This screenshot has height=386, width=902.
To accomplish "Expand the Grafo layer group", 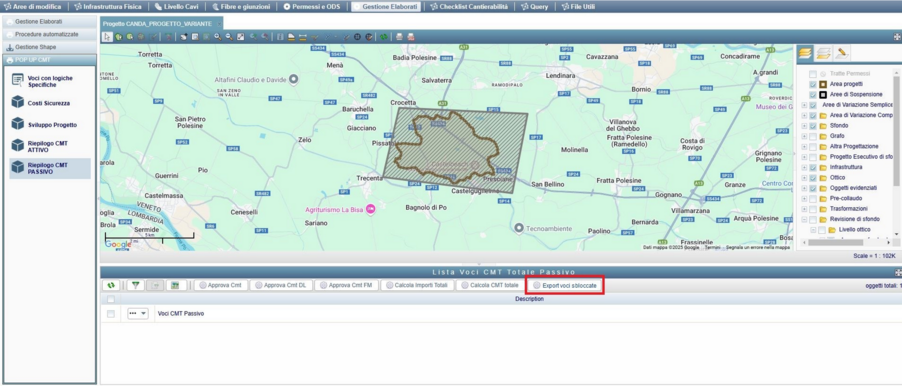I will (x=804, y=136).
